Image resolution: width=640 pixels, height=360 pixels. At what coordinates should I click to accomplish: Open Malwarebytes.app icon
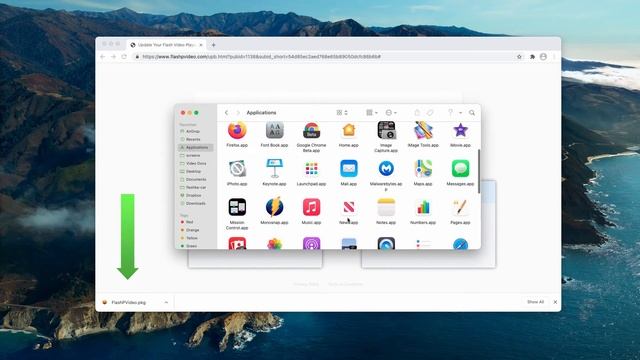point(386,169)
